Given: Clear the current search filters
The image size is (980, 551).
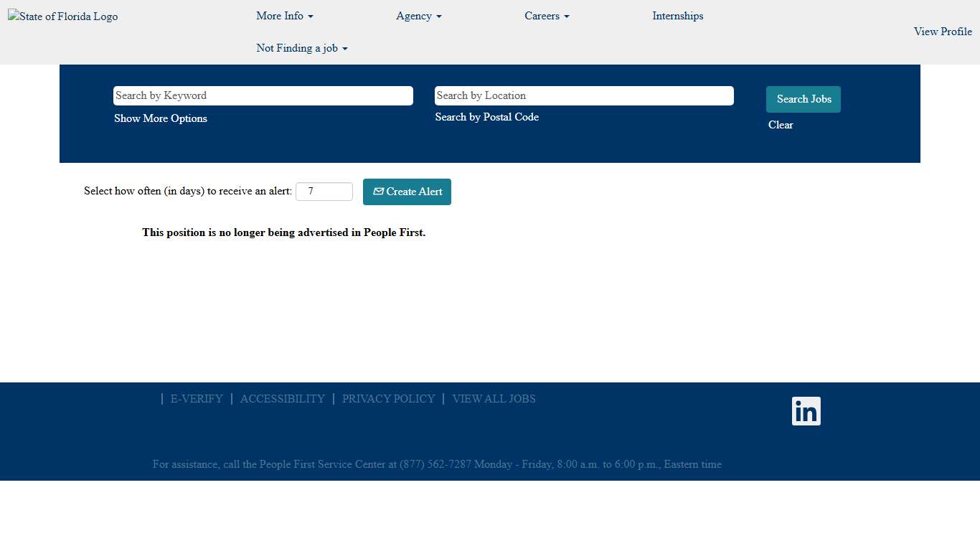Looking at the screenshot, I should click(x=781, y=124).
